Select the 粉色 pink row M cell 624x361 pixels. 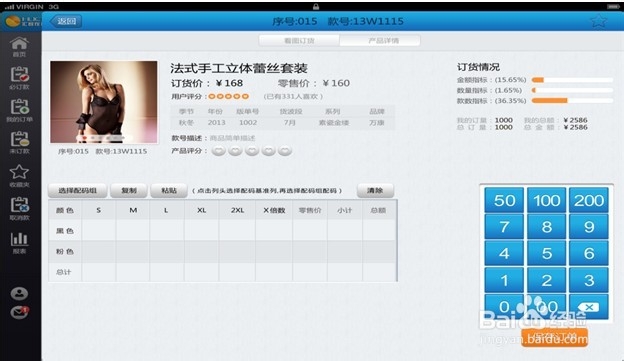click(x=133, y=252)
